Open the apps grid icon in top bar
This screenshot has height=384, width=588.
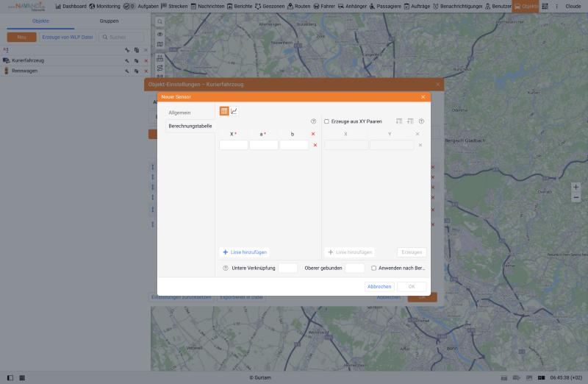[x=545, y=7]
